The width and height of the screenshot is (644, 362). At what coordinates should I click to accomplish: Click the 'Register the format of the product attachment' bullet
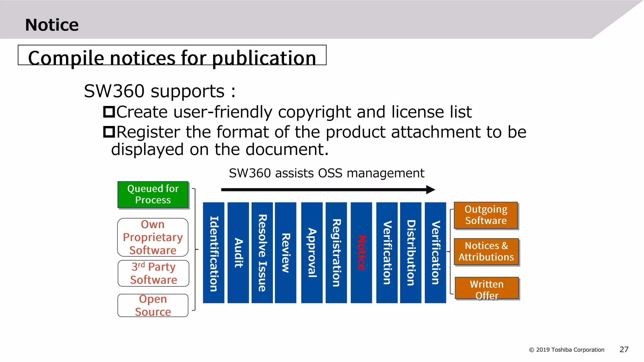click(315, 140)
